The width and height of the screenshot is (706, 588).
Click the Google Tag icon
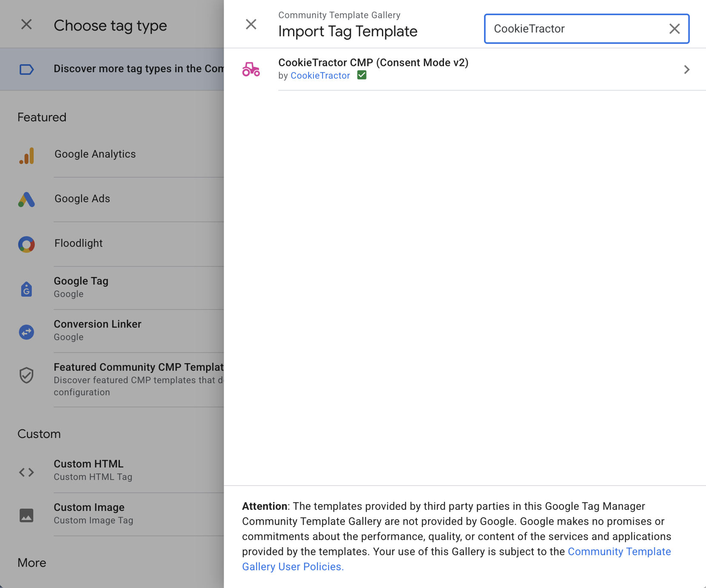26,289
